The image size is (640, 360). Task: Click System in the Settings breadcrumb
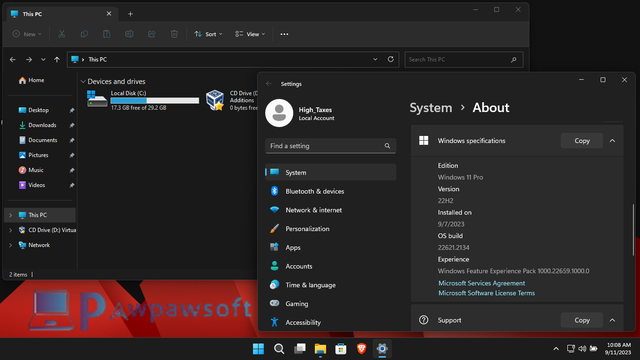tap(431, 108)
